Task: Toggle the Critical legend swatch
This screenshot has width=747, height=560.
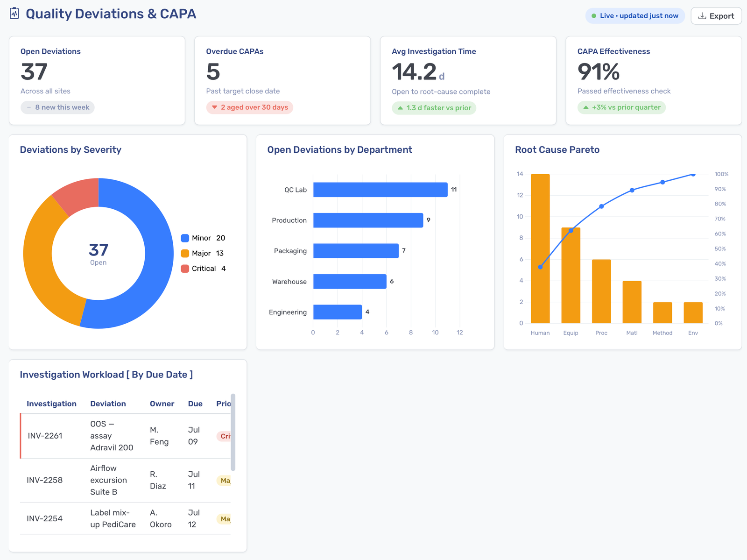Action: [x=185, y=269]
